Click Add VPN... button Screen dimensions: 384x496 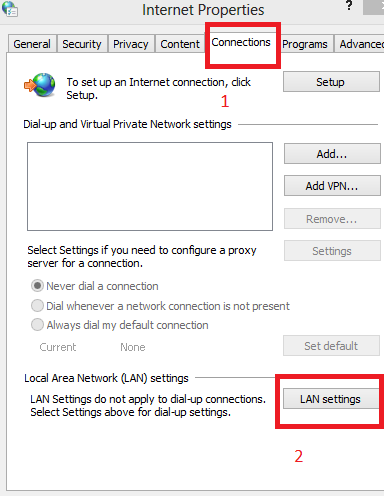[x=332, y=186]
